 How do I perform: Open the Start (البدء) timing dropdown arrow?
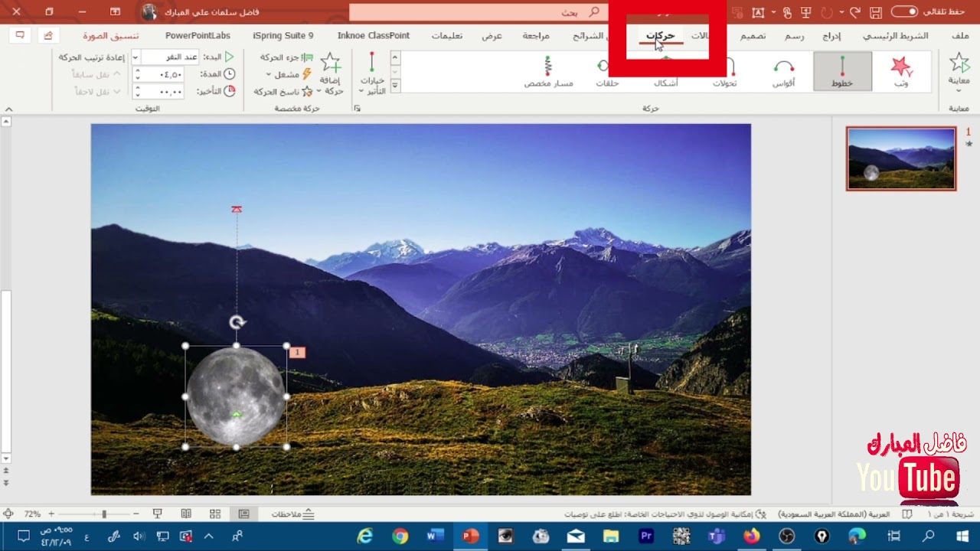(136, 57)
